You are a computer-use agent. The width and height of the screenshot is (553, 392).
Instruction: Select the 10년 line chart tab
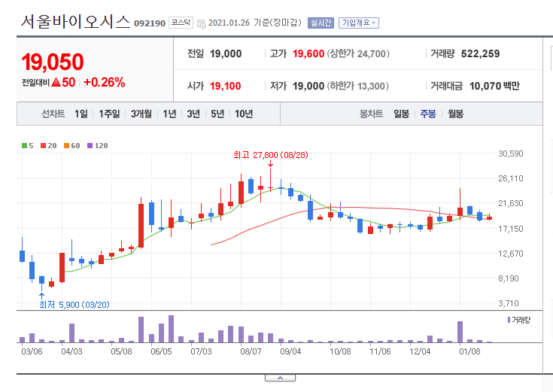click(244, 114)
